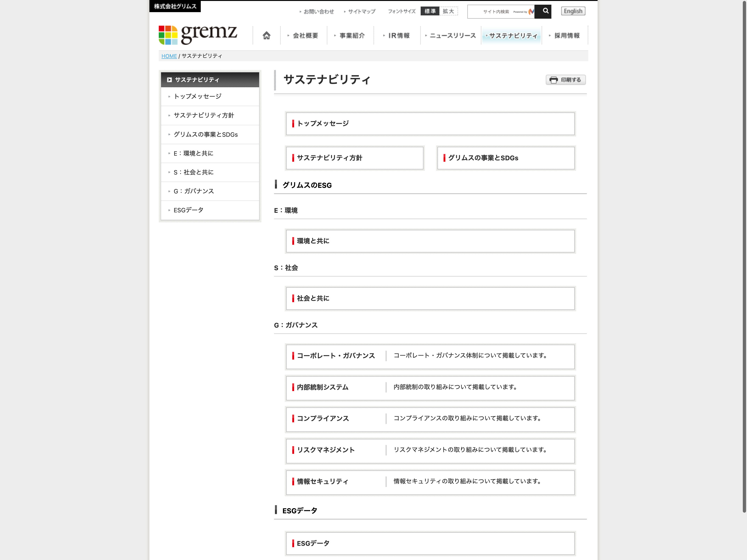747x560 pixels.
Task: Click the gremz logo
Action: click(x=198, y=35)
